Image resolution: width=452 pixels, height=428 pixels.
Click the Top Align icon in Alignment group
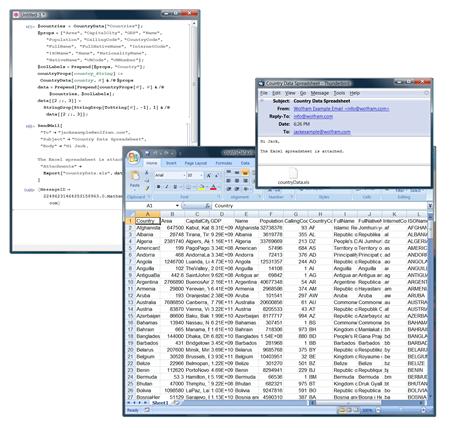click(x=229, y=172)
